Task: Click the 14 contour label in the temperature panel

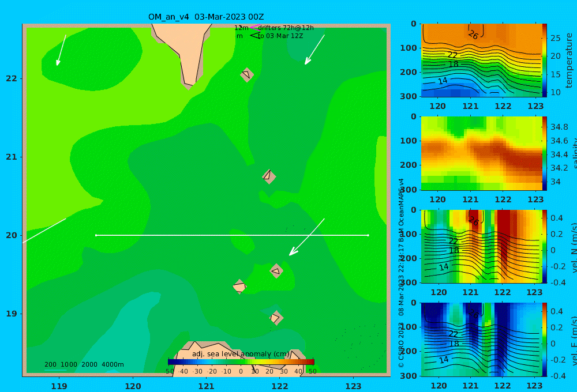Action: coord(443,81)
